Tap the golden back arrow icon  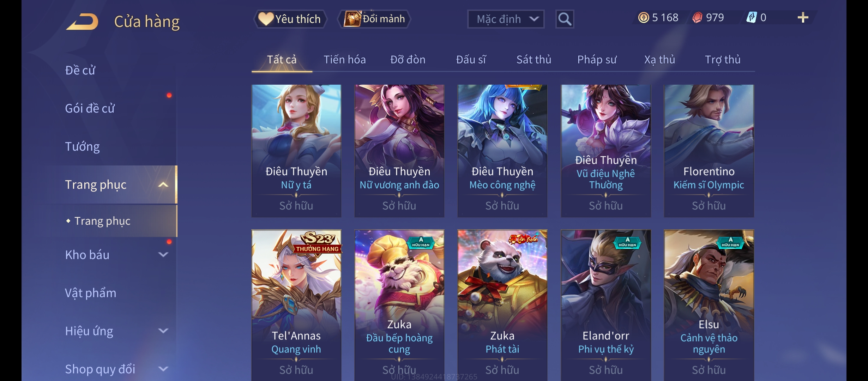(x=82, y=22)
